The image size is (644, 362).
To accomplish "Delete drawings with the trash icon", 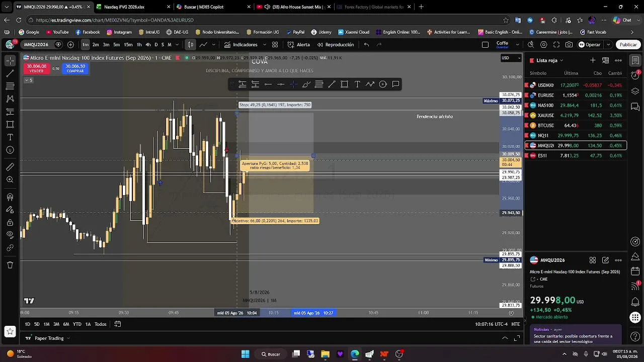I will click(10, 265).
